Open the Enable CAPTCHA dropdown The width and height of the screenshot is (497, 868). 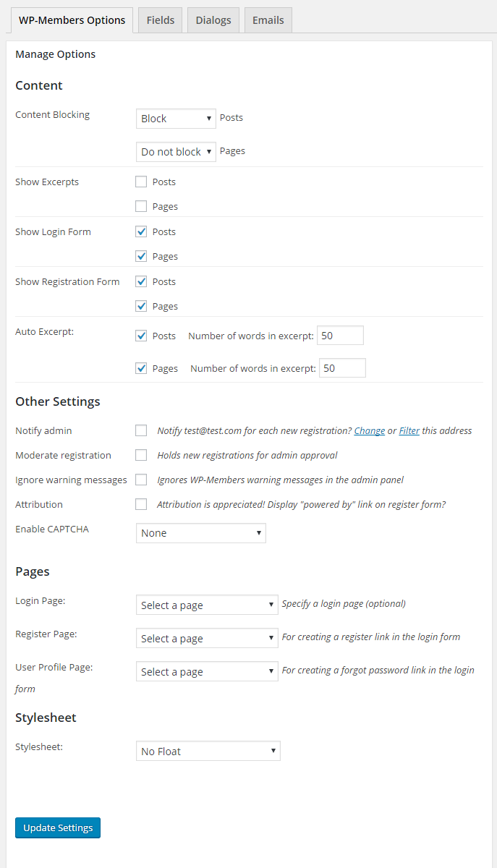[x=200, y=533]
